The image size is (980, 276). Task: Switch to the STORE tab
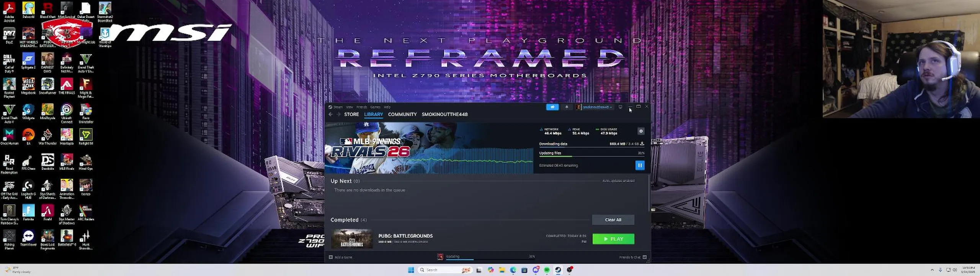coord(351,114)
